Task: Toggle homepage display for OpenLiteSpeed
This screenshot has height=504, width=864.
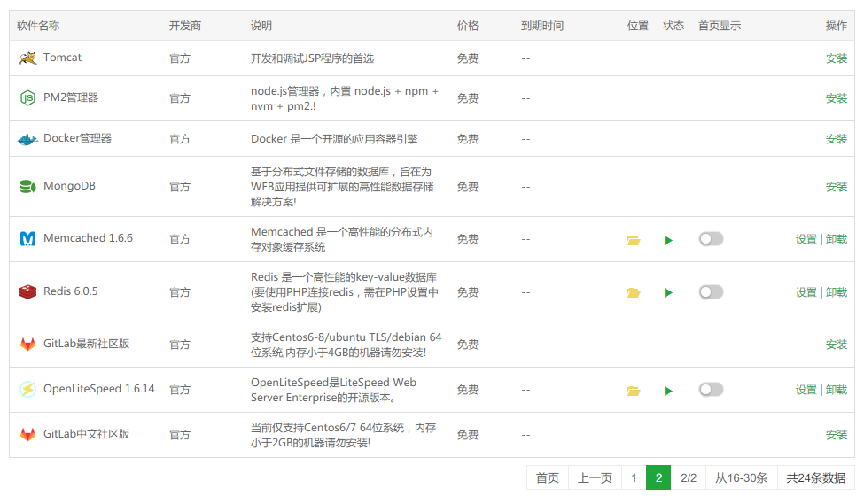Action: tap(711, 390)
